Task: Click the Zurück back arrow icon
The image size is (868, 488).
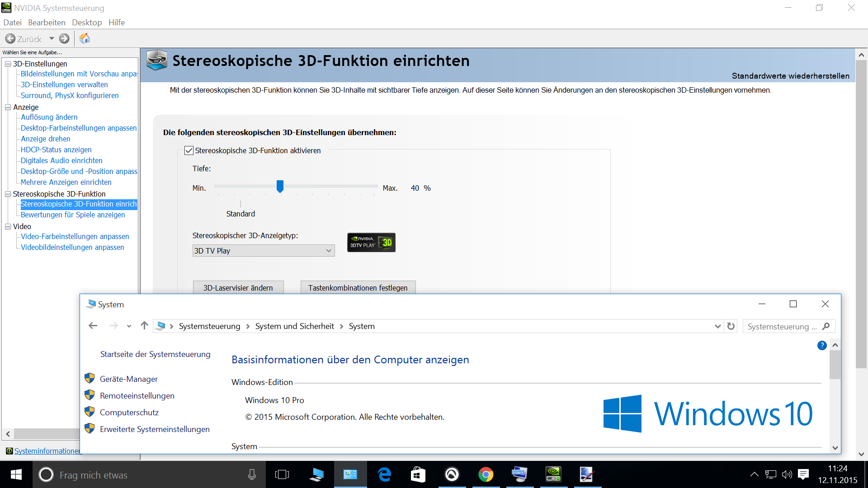Action: pyautogui.click(x=10, y=39)
